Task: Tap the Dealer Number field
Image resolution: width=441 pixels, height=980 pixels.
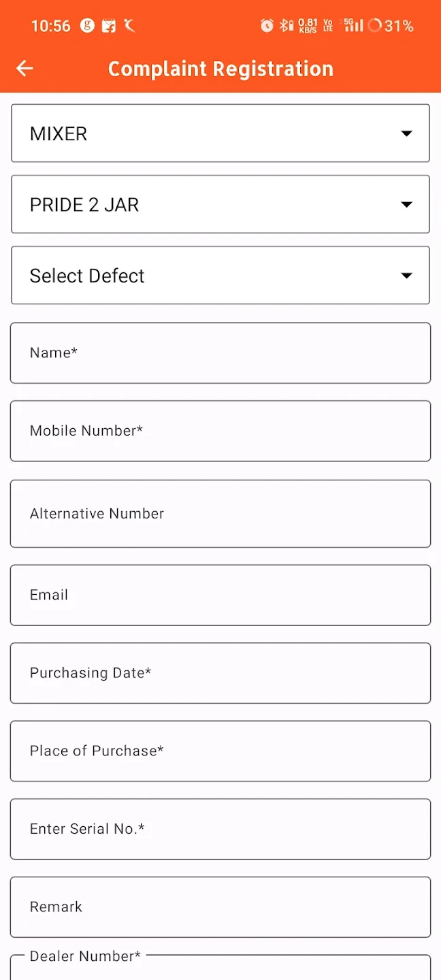Action: 220,969
